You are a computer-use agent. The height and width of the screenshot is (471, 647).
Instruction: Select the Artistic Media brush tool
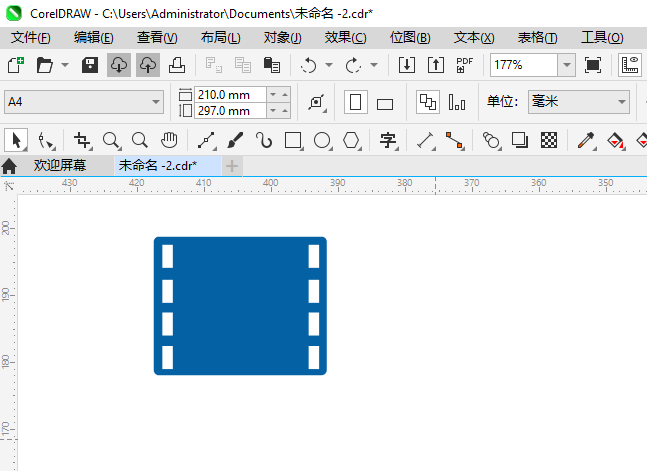click(235, 140)
